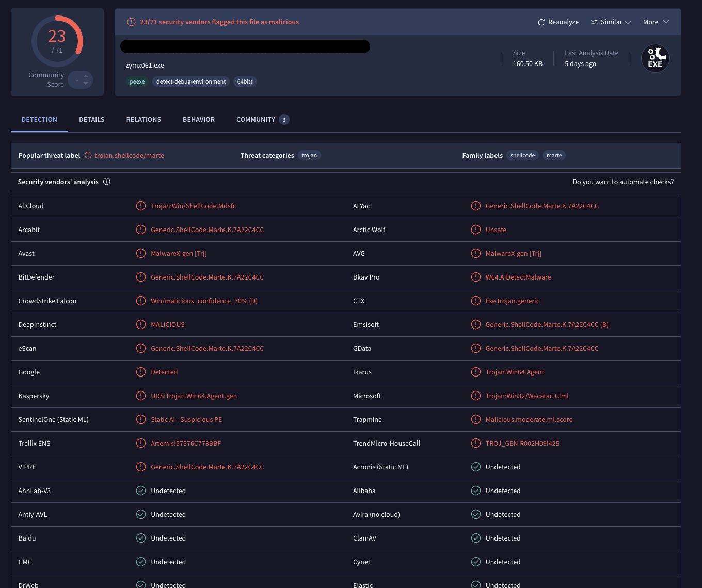
Task: Click the alert icon in the Google row
Action: click(141, 372)
